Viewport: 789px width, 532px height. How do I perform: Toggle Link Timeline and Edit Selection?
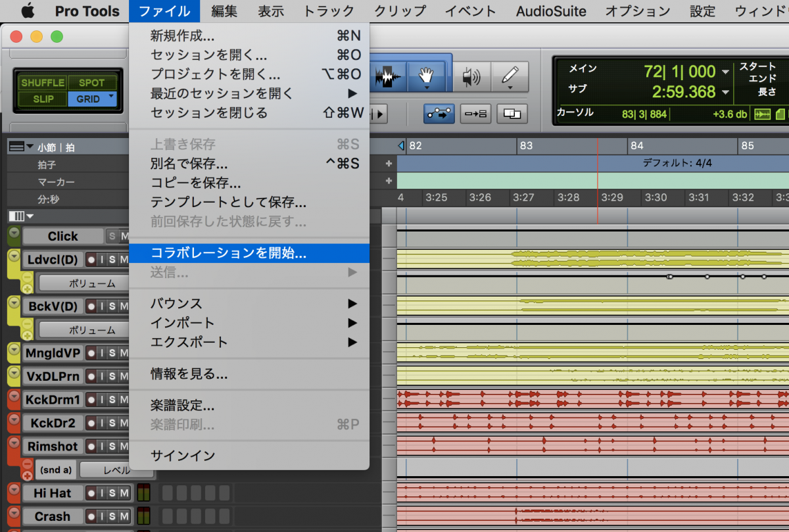pyautogui.click(x=439, y=113)
